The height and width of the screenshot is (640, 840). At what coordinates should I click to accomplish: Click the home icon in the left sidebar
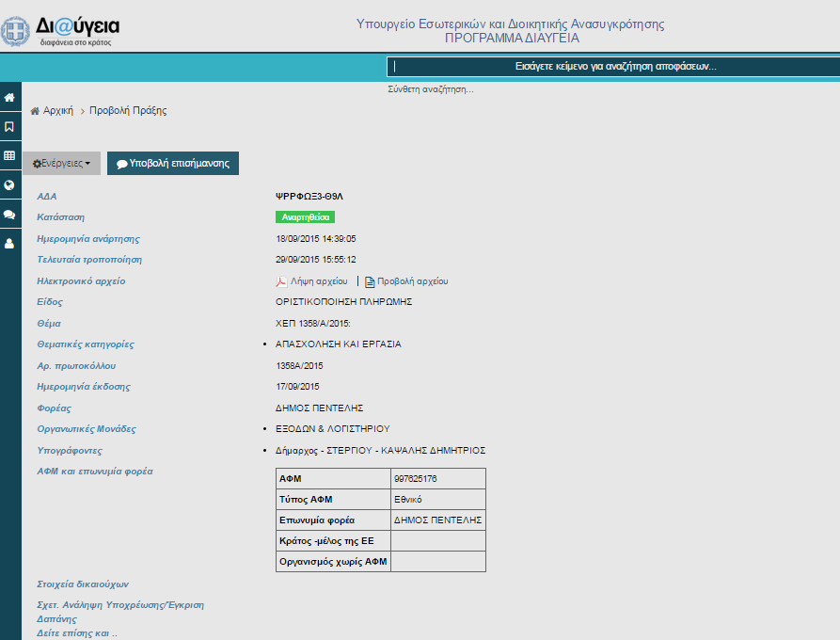pos(9,98)
